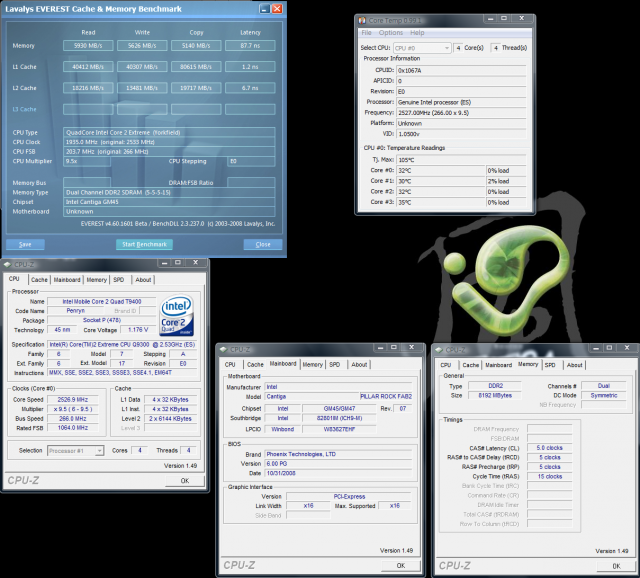Open the File menu in Core Temp
The width and height of the screenshot is (640, 578).
[367, 33]
